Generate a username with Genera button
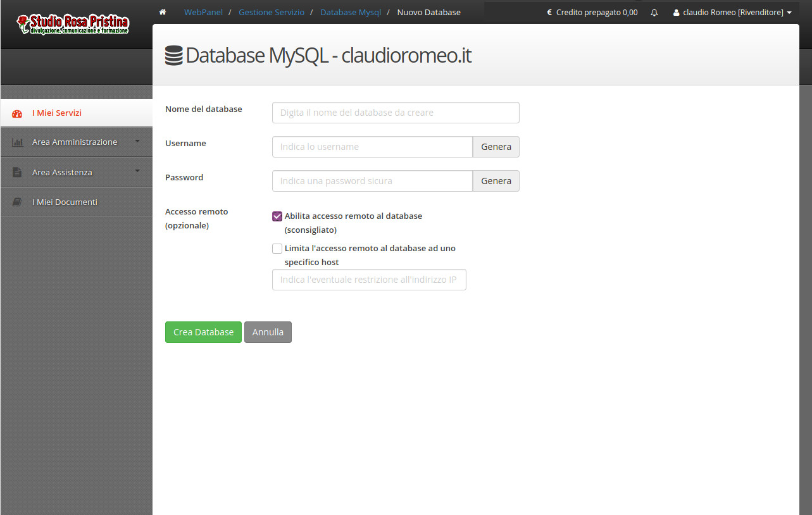812x515 pixels. (x=496, y=147)
